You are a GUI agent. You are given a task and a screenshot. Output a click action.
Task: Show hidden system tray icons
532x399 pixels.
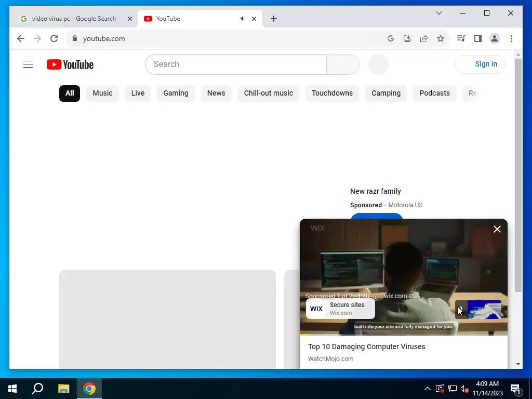click(x=428, y=389)
